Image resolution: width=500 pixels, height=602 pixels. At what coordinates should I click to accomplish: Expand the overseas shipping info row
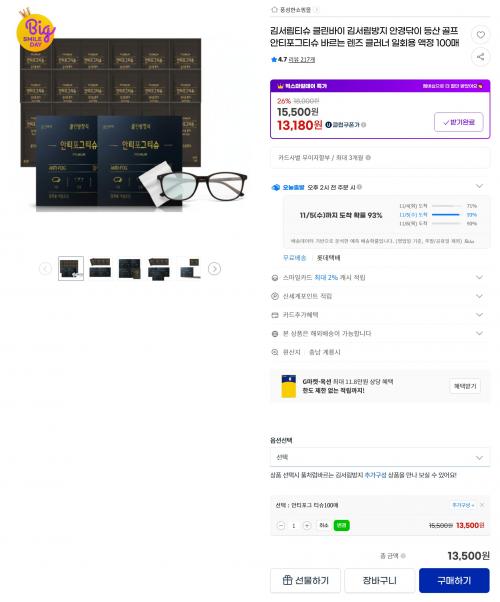pyautogui.click(x=380, y=333)
